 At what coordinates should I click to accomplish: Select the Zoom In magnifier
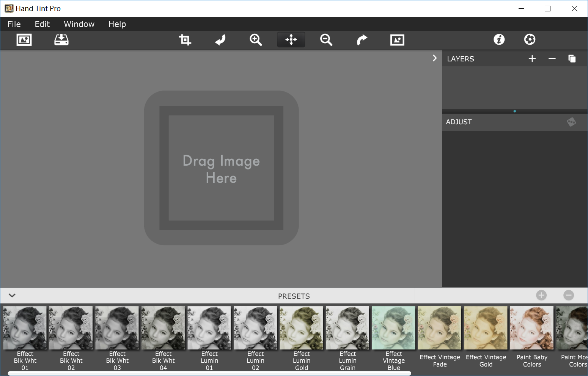[x=256, y=40]
